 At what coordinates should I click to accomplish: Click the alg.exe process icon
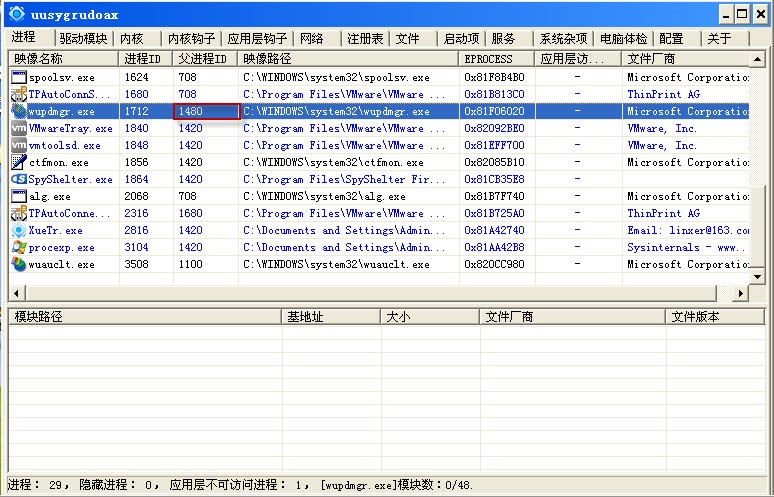point(19,196)
